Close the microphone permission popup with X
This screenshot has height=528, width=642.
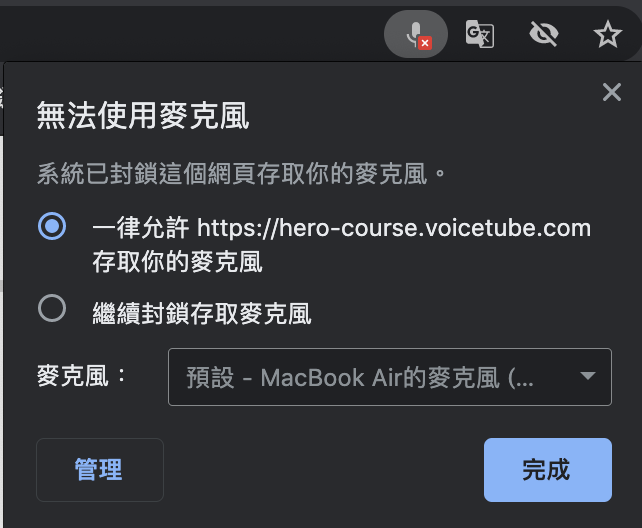[x=612, y=92]
